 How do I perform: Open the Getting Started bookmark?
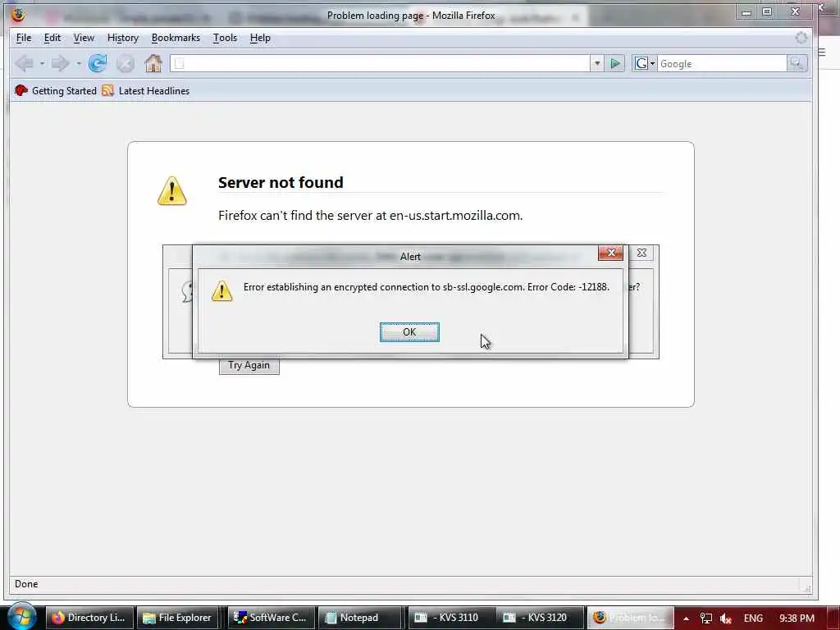[x=56, y=90]
